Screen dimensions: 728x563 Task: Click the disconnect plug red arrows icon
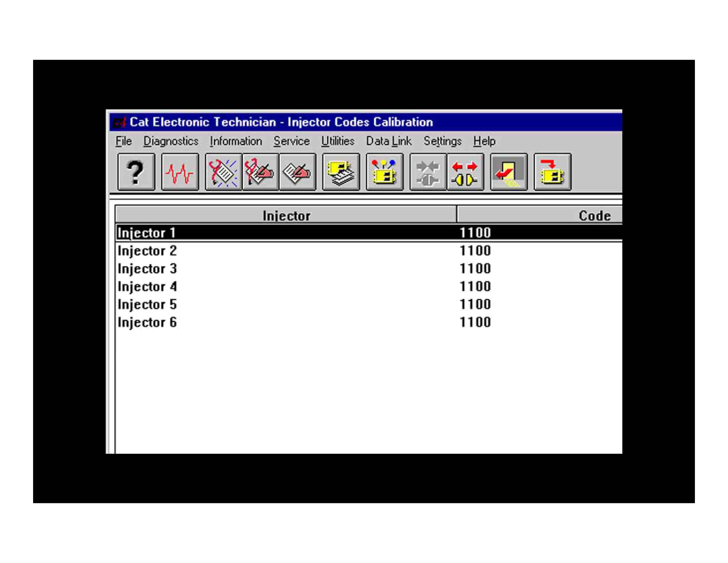465,172
